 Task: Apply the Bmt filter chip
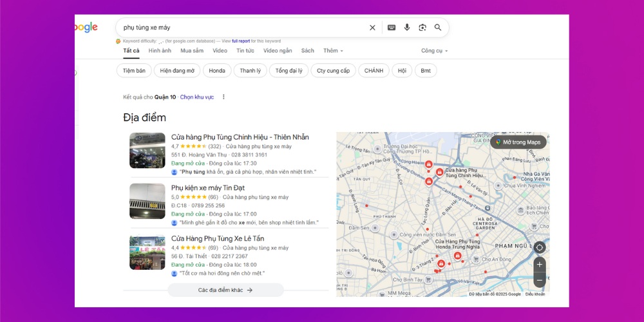(x=426, y=71)
